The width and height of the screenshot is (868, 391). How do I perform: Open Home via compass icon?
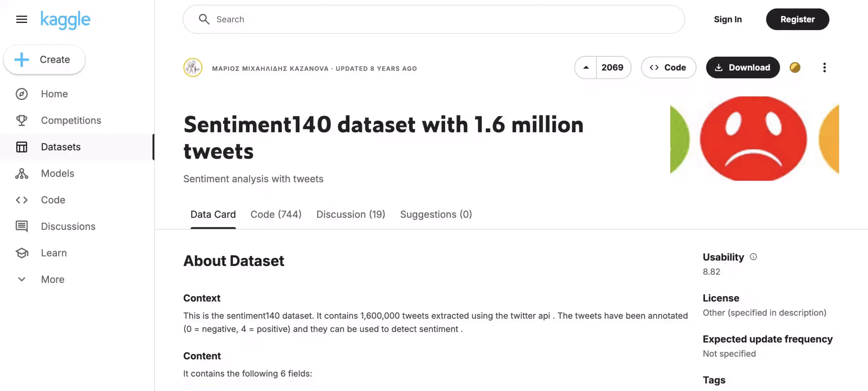click(22, 94)
